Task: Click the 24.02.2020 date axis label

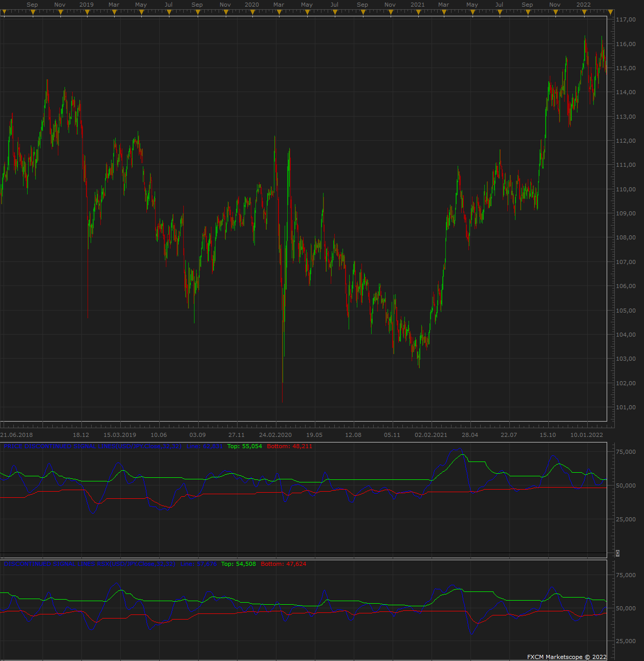Action: (275, 435)
